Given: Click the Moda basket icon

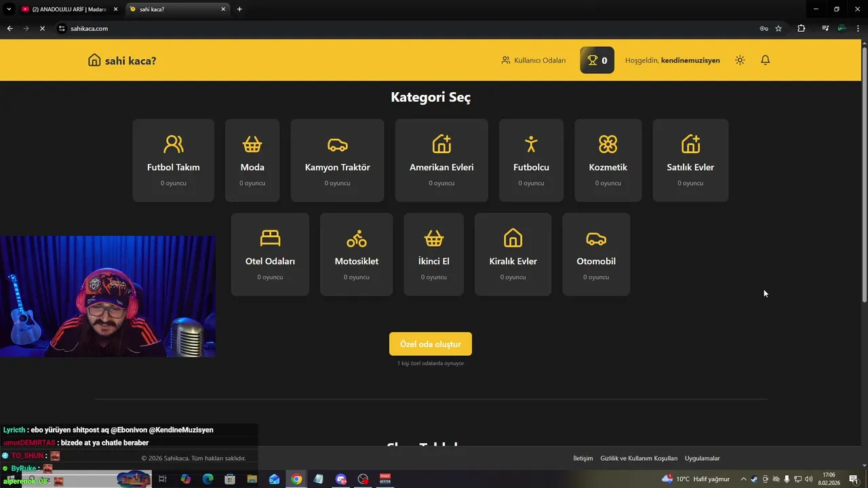Looking at the screenshot, I should point(252,144).
